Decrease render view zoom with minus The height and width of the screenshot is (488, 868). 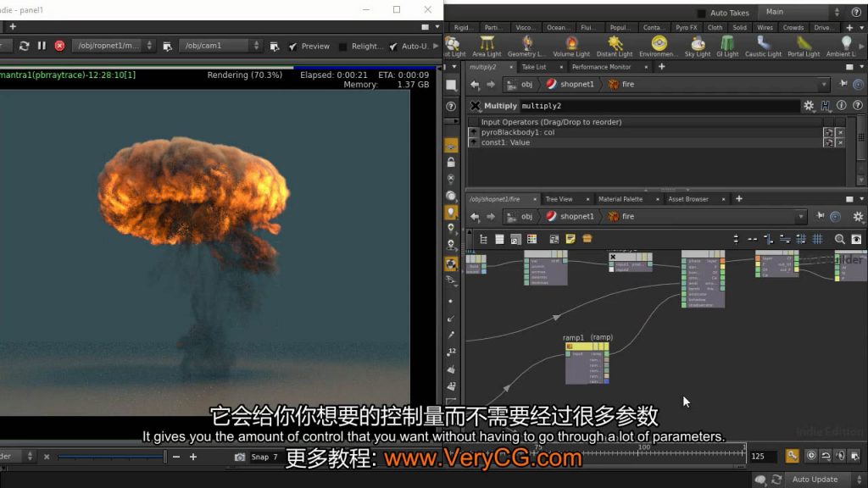(x=176, y=457)
